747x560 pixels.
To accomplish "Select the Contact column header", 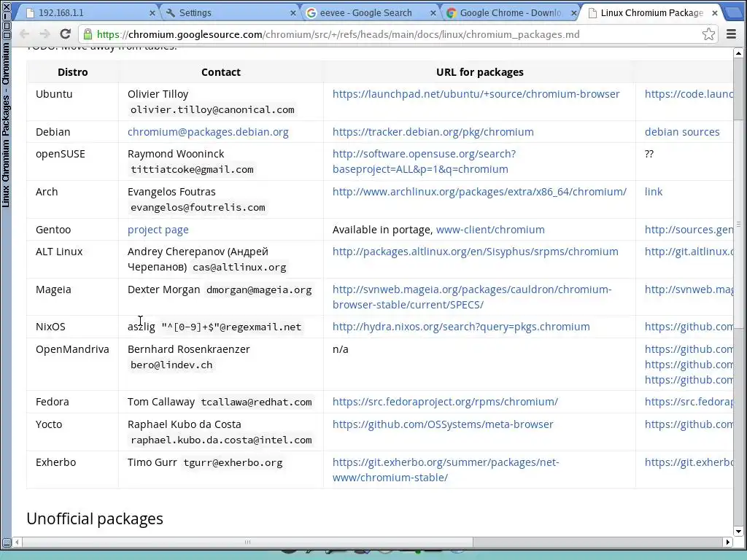I will pyautogui.click(x=220, y=72).
